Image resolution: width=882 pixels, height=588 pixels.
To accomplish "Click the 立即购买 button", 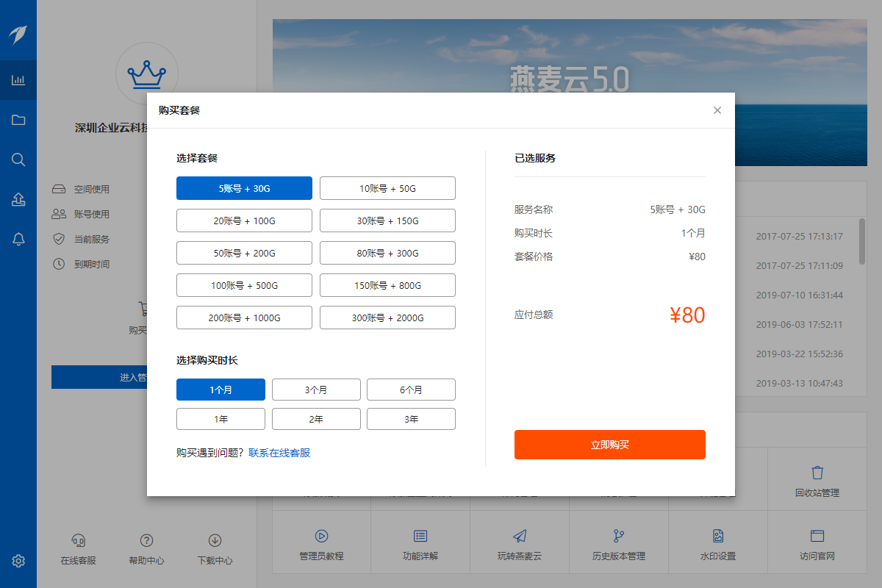I will [x=609, y=445].
